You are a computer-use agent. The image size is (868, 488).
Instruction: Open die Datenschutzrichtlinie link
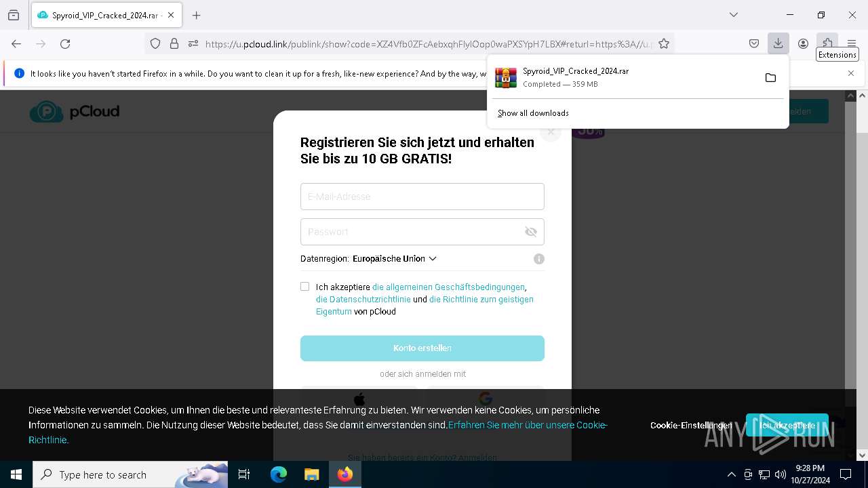363,300
